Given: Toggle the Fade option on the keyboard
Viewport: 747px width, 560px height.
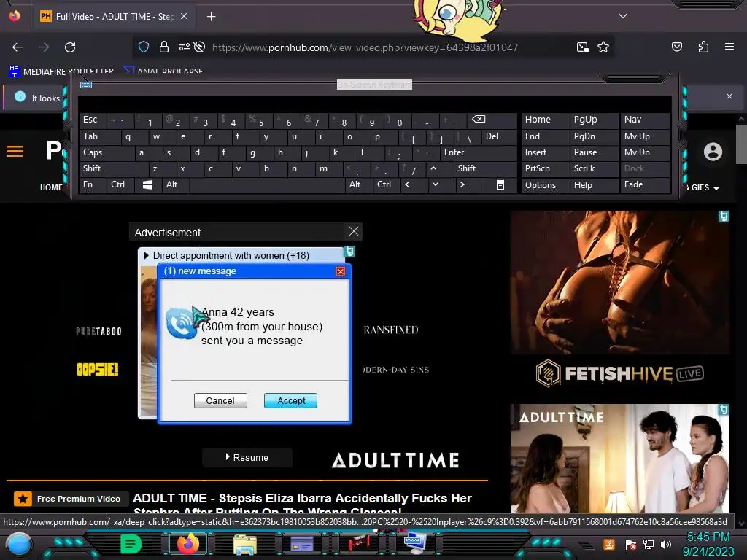Looking at the screenshot, I should pyautogui.click(x=645, y=184).
